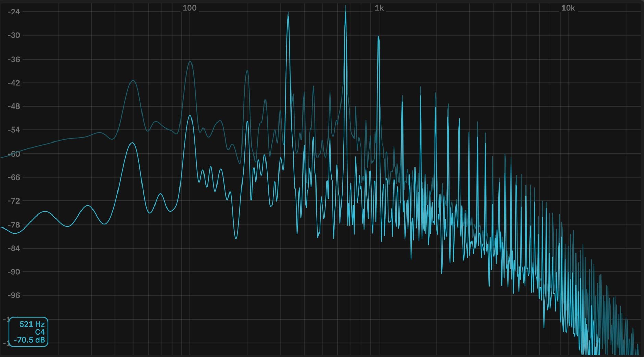The width and height of the screenshot is (644, 357).
Task: Select the -54 dB scale label
Action: tap(14, 130)
